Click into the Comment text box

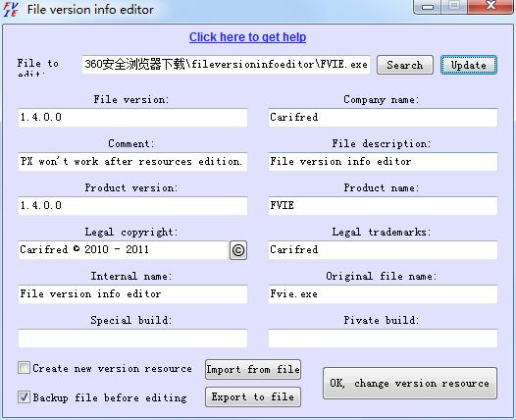132,162
